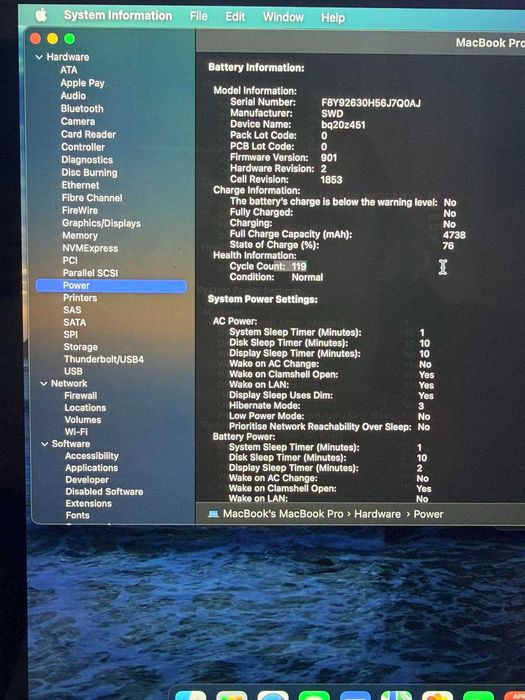525x700 pixels.
Task: Select Card Reader in the sidebar
Action: coord(88,134)
